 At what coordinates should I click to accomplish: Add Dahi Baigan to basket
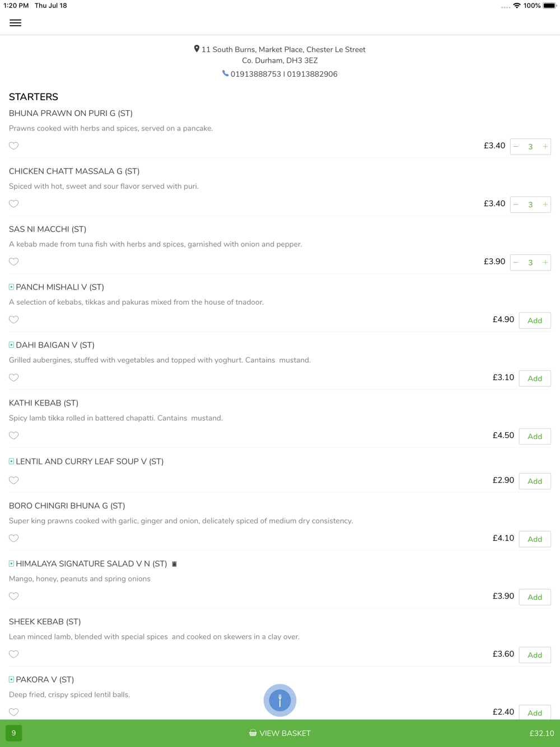coord(535,379)
